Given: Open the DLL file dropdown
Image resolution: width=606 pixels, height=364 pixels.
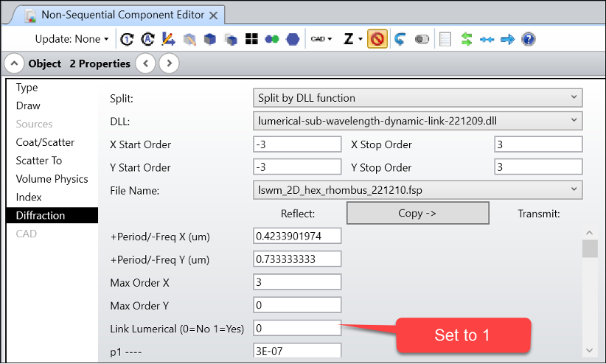Looking at the screenshot, I should 418,122.
